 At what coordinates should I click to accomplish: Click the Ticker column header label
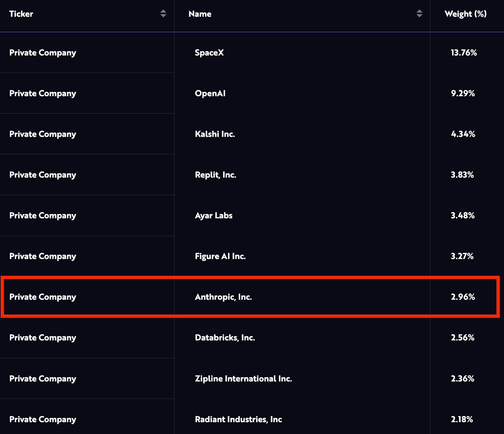(21, 14)
